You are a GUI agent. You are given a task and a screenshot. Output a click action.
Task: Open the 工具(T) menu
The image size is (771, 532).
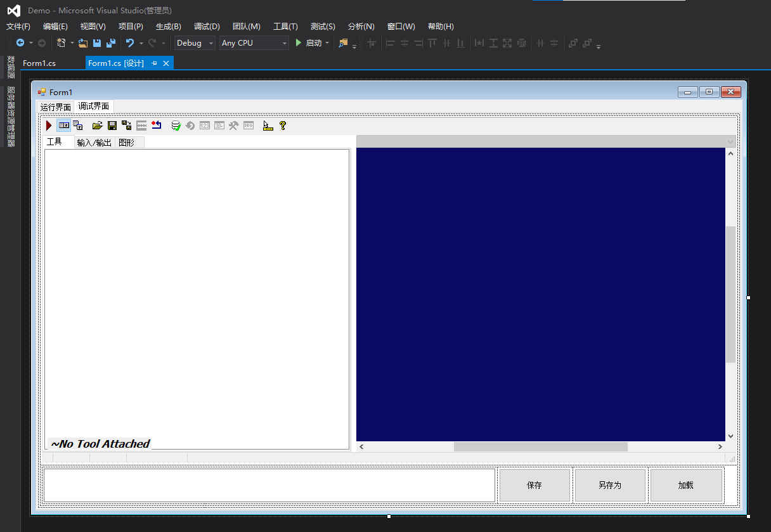285,27
